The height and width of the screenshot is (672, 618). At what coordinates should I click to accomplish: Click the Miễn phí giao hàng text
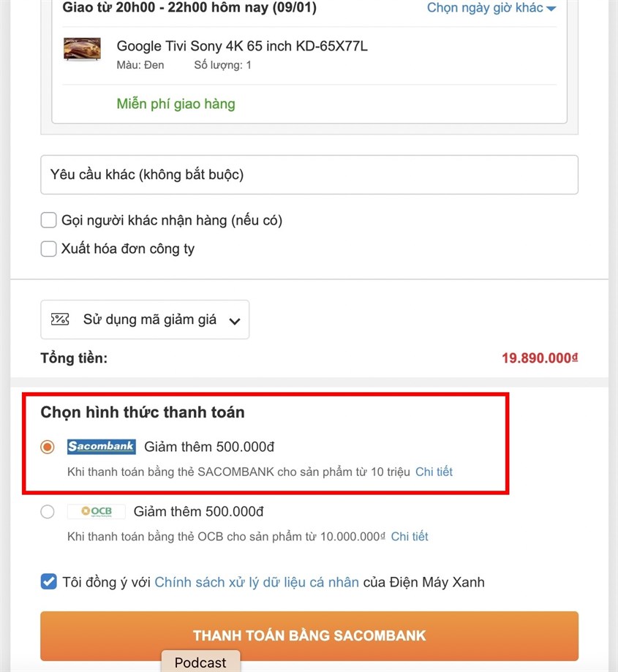pyautogui.click(x=176, y=104)
